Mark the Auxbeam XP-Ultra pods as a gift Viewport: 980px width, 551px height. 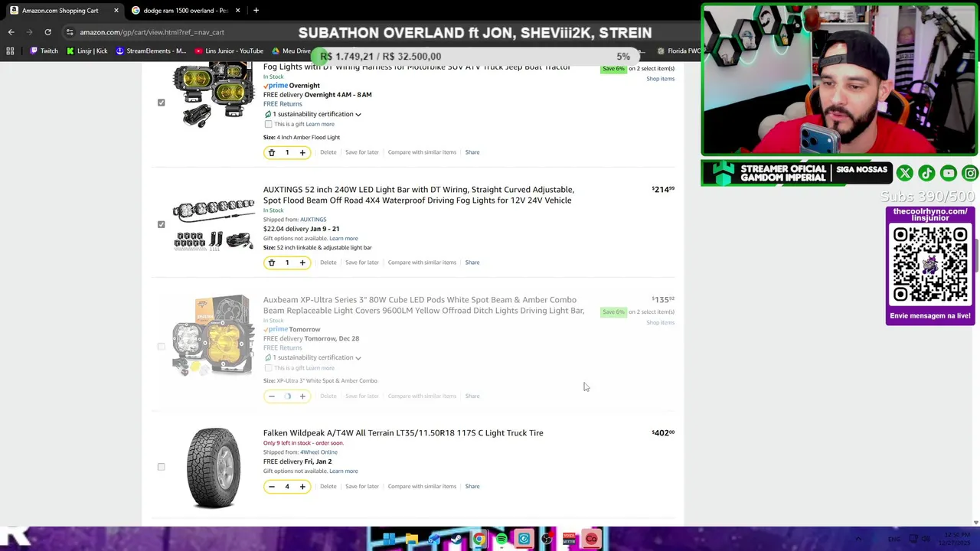tap(268, 368)
